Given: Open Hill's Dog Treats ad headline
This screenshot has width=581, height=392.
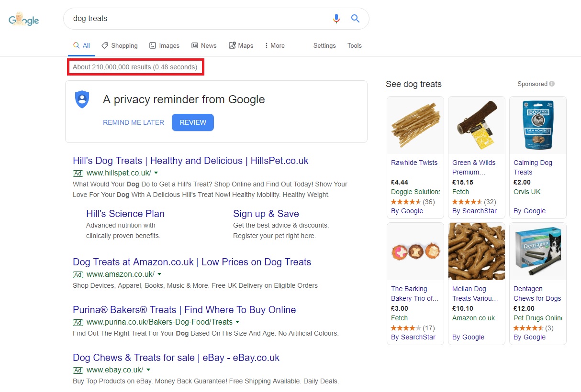Looking at the screenshot, I should [190, 161].
